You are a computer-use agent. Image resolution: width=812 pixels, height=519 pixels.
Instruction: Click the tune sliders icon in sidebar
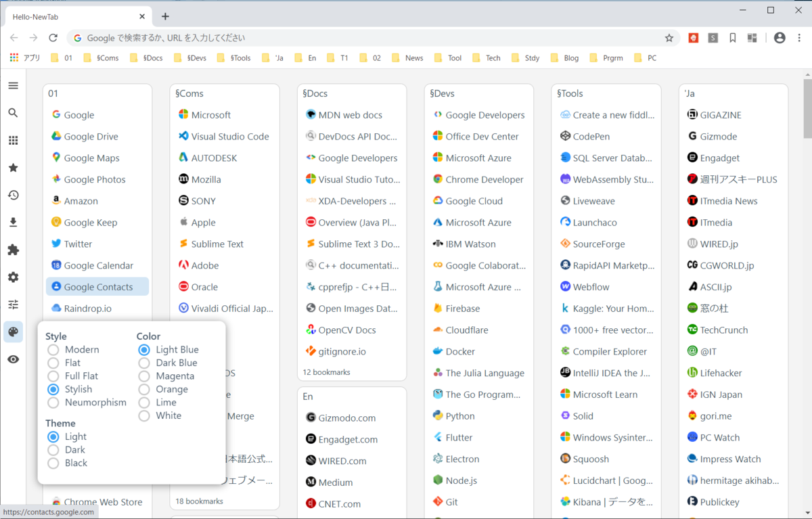click(x=13, y=304)
